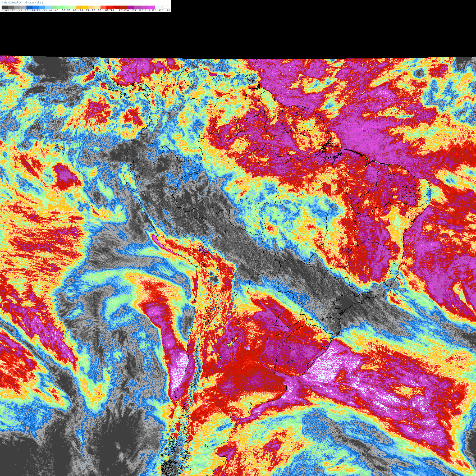Select the yellow swatch above 7.0
476x476 pixels.
(x=85, y=7)
